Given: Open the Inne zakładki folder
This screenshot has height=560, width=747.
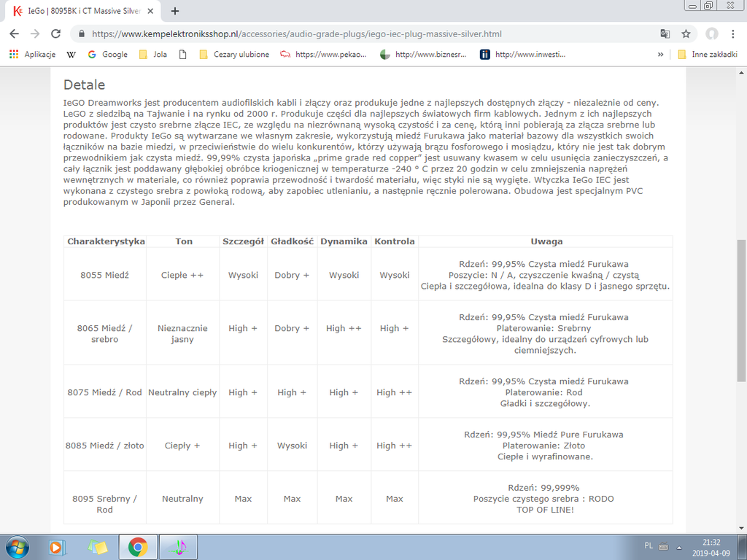Looking at the screenshot, I should coord(708,54).
